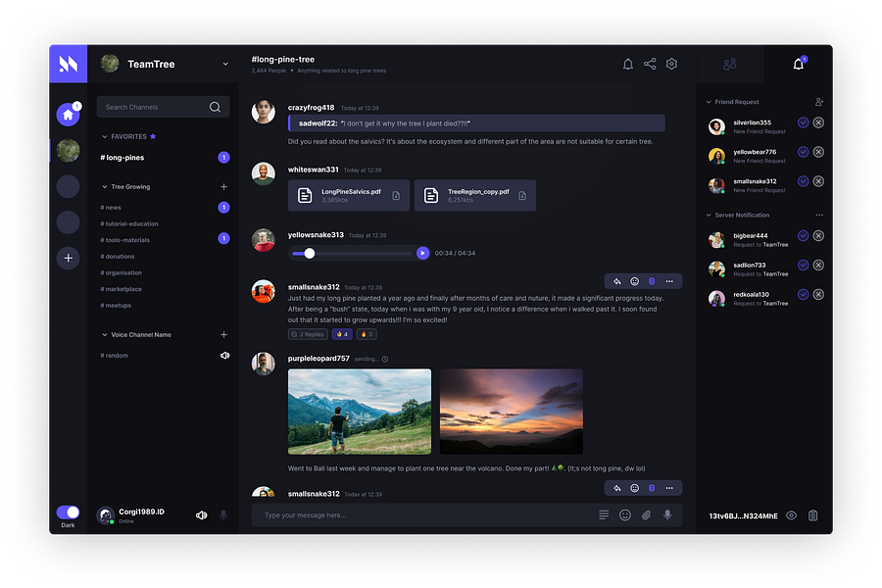Toggle the Dark mode switch

point(68,512)
